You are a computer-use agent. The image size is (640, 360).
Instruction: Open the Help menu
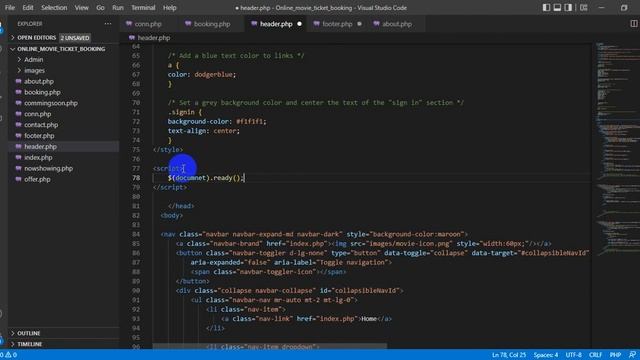169,8
